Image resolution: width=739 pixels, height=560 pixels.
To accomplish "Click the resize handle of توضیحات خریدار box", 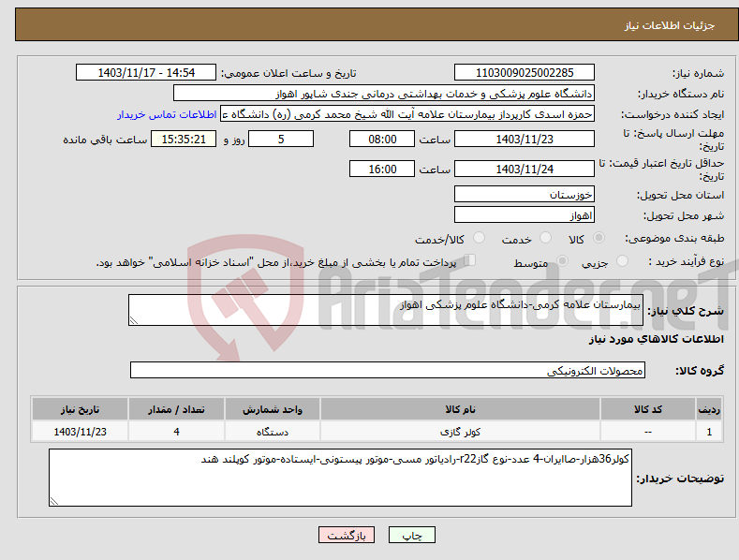I will [53, 502].
